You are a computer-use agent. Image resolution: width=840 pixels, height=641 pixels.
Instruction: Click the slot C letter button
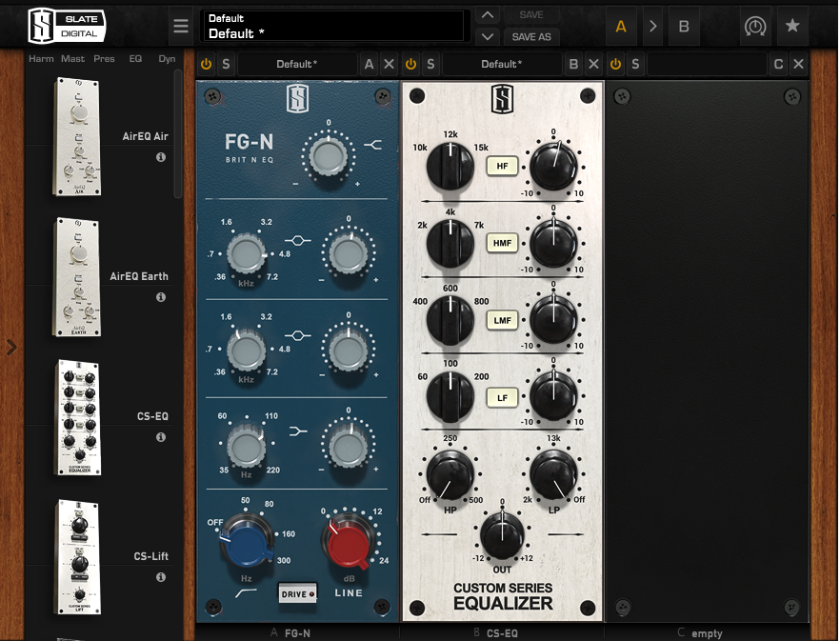click(778, 65)
